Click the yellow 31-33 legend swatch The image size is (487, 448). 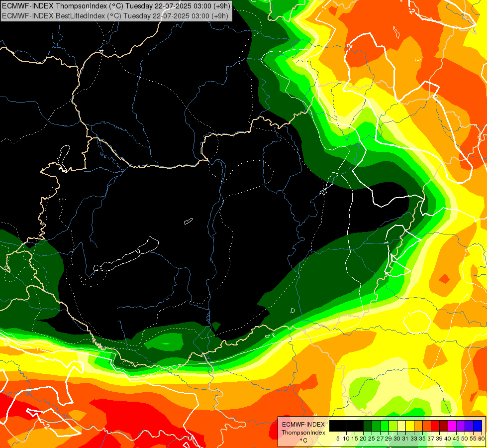410,426
